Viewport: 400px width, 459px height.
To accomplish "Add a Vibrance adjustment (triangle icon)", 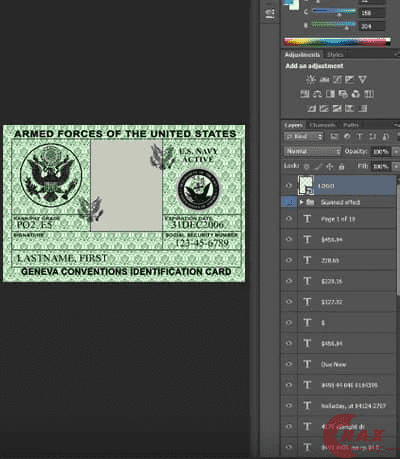I will tap(362, 79).
